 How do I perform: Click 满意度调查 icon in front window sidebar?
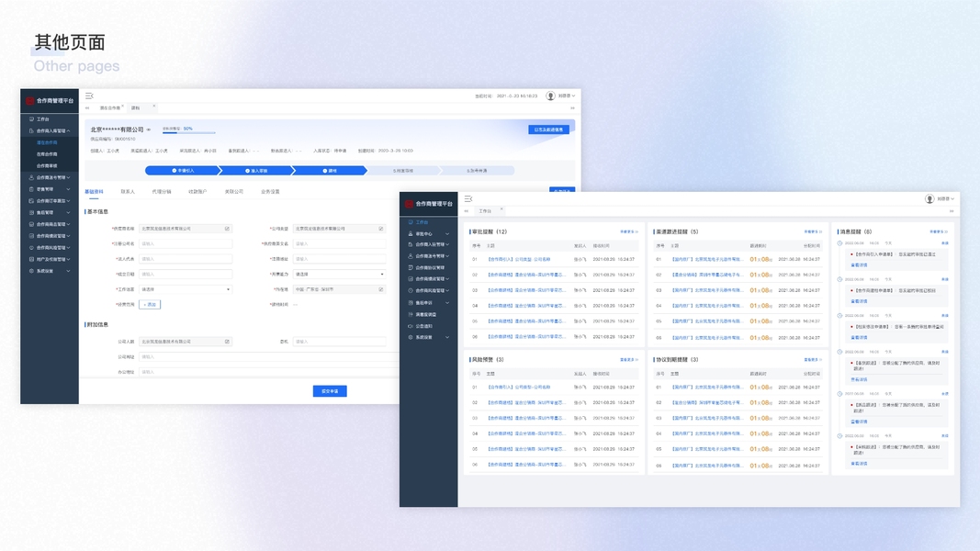coord(411,314)
